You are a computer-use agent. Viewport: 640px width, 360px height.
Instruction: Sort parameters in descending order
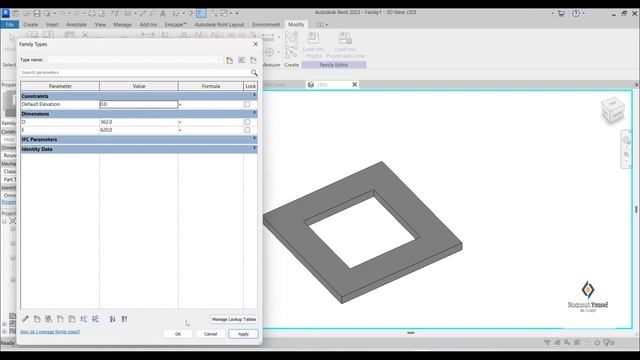(x=124, y=319)
